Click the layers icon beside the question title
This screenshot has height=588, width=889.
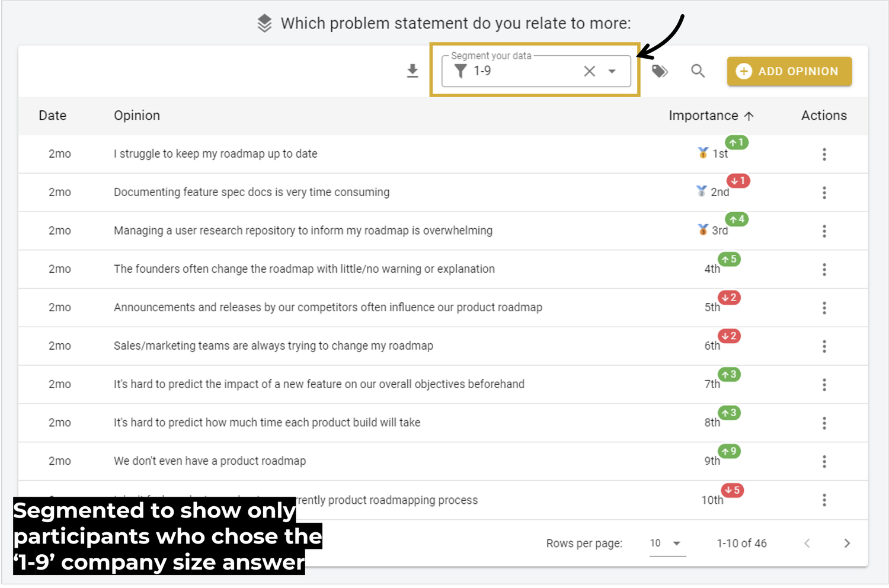point(264,23)
